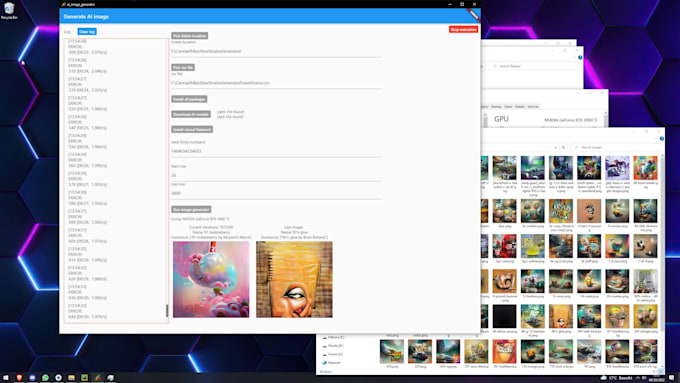Switch to Startup tab in Task Manager
The width and height of the screenshot is (680, 383).
point(496,107)
